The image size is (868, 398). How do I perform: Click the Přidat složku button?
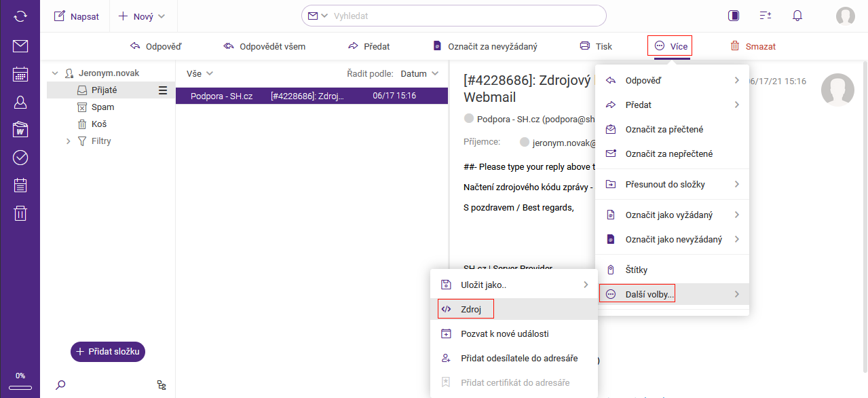click(108, 351)
